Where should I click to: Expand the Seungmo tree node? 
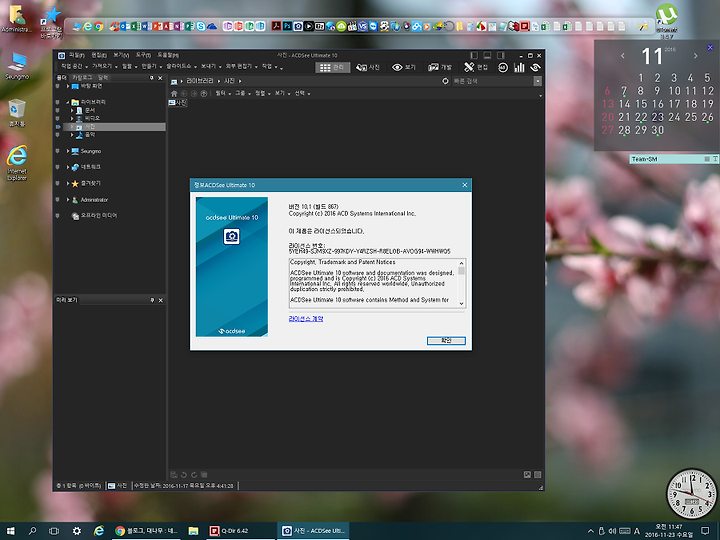point(68,151)
